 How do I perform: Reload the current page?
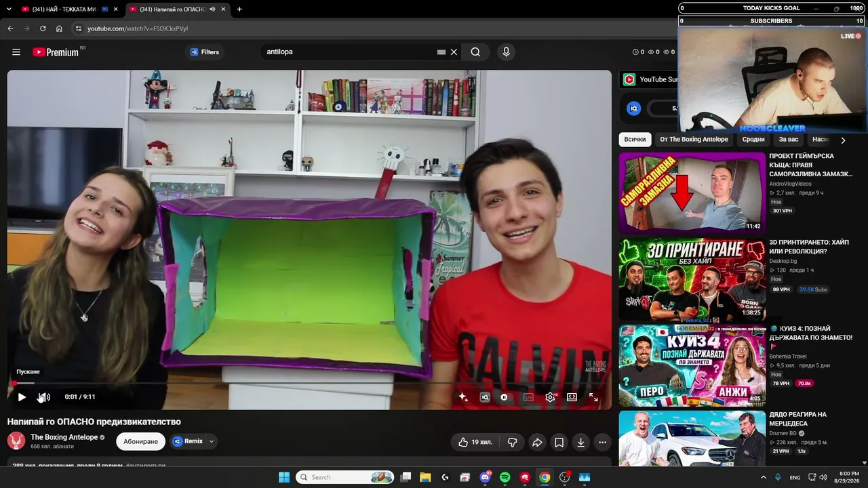[43, 28]
